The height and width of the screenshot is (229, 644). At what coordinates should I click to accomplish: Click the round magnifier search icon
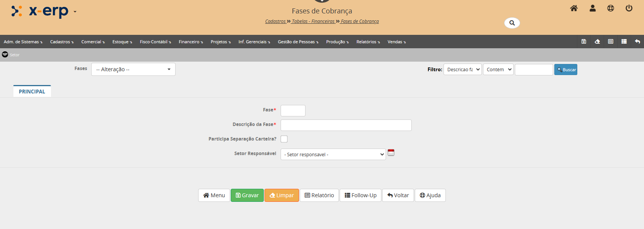tap(512, 23)
